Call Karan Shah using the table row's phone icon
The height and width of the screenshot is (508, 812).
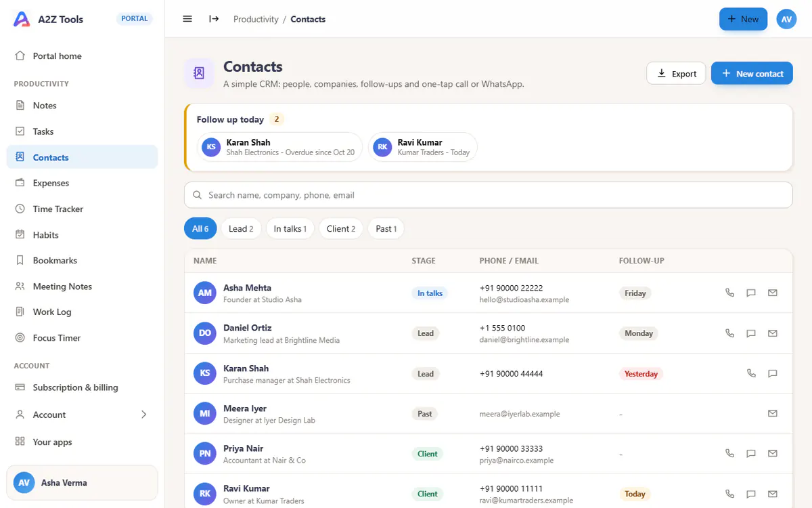[x=751, y=373]
